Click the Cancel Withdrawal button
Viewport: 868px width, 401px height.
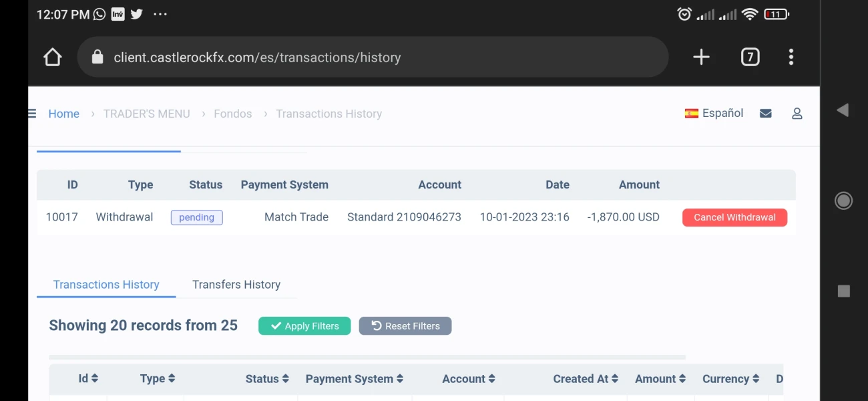(x=734, y=217)
